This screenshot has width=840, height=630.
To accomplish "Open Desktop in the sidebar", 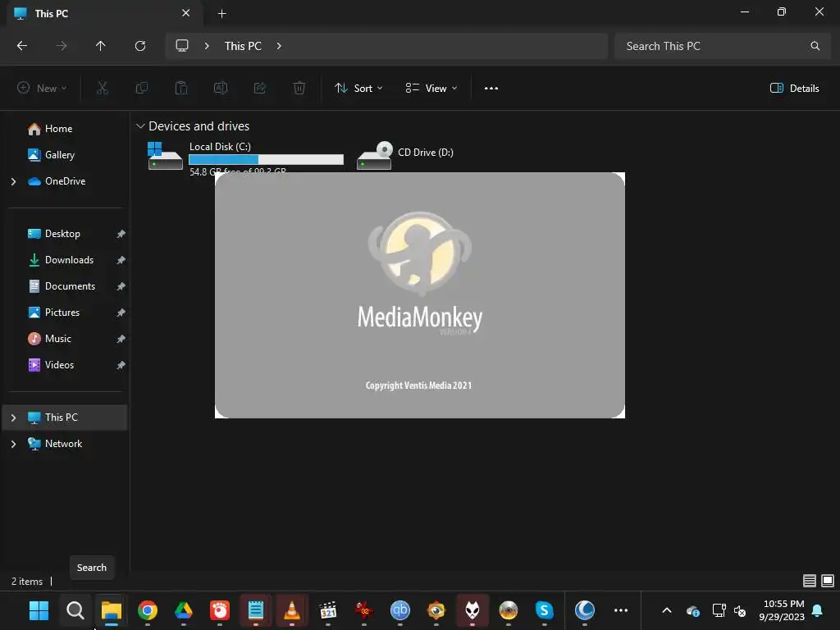I will [64, 234].
